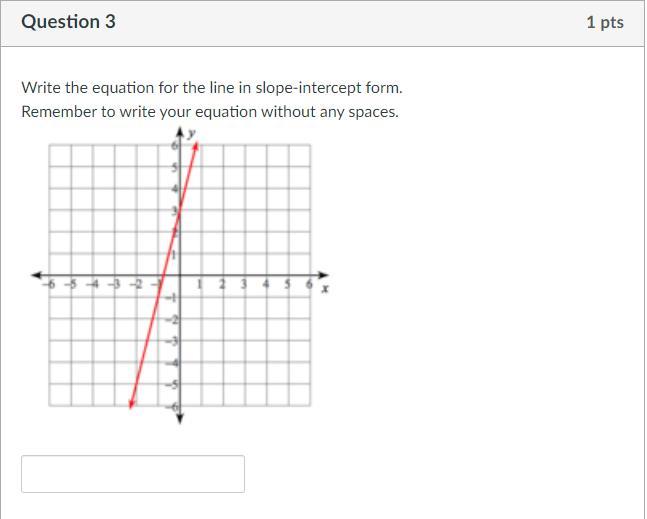Click the 'Write the equation' instruction sentence
Viewport: 647px width, 519px height.
coord(212,88)
